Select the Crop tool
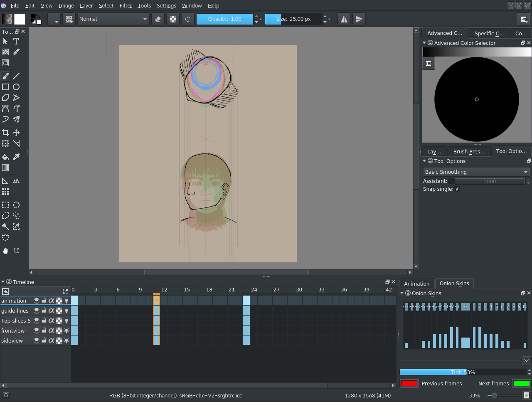 point(5,132)
